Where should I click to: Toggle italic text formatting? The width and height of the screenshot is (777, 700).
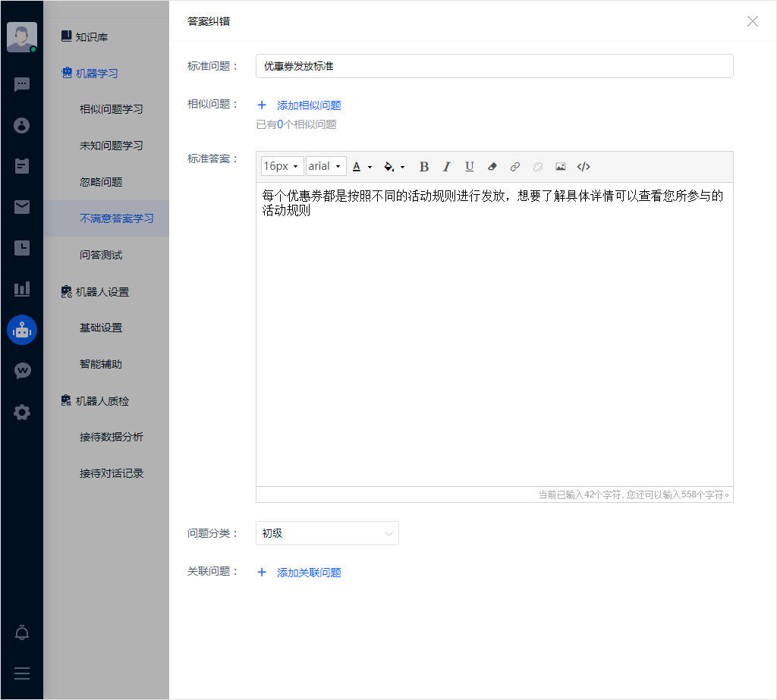pyautogui.click(x=447, y=167)
